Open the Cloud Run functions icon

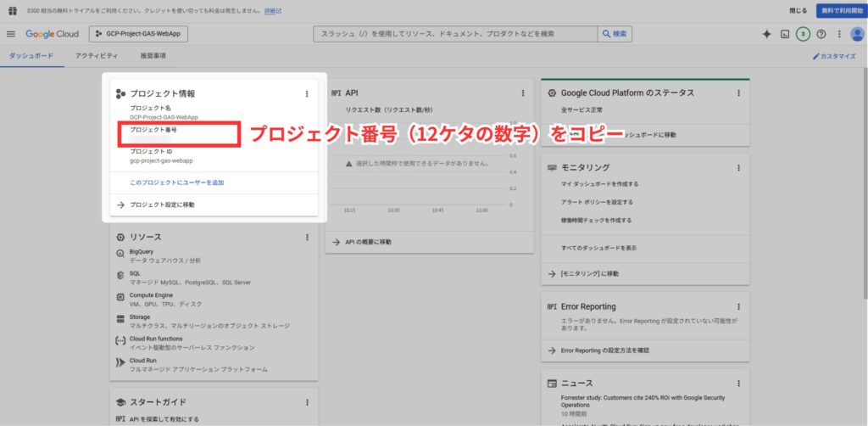click(120, 340)
